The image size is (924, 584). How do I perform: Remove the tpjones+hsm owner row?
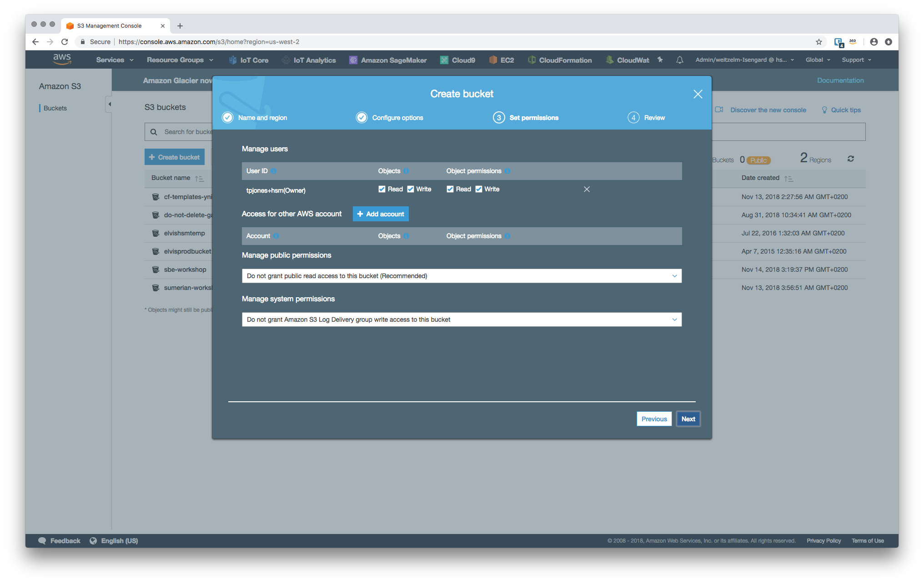587,189
